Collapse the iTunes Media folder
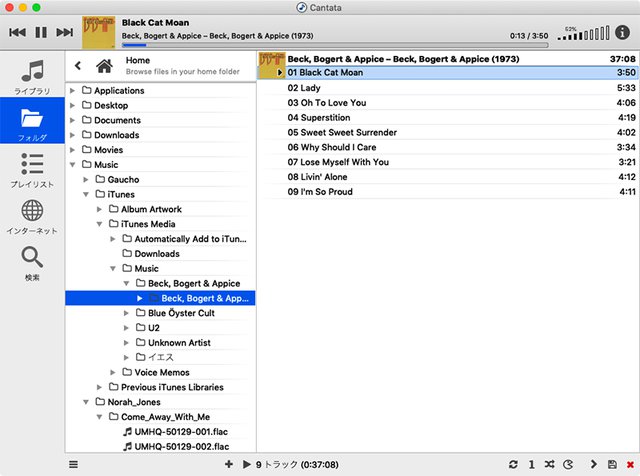 (x=99, y=224)
